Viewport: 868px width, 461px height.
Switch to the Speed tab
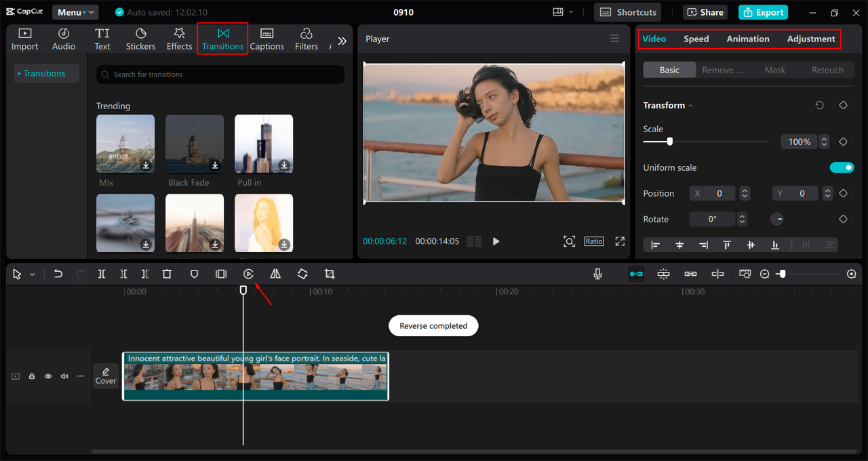pos(696,39)
